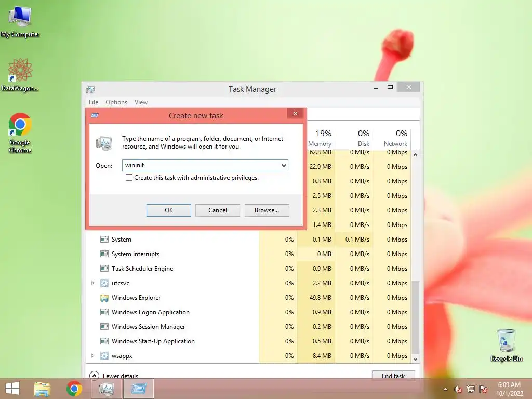Viewport: 532px width, 399px height.
Task: Click the Windows Start-Up Application icon
Action: 104,341
